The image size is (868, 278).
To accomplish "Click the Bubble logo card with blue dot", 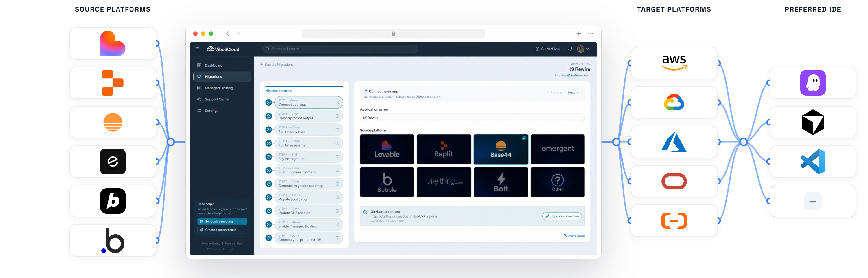I will pyautogui.click(x=113, y=240).
